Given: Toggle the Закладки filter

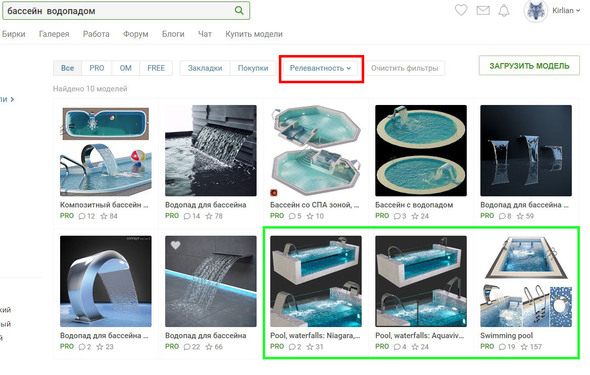Looking at the screenshot, I should (x=205, y=68).
